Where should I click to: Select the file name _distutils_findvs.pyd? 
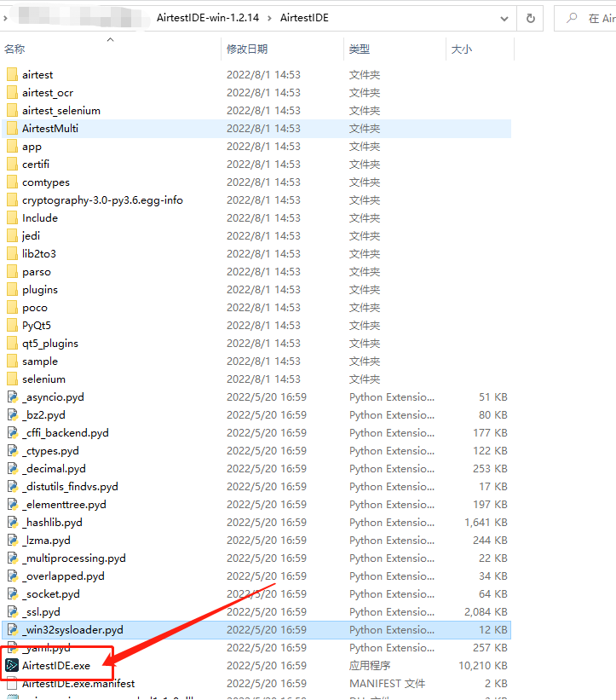click(70, 487)
